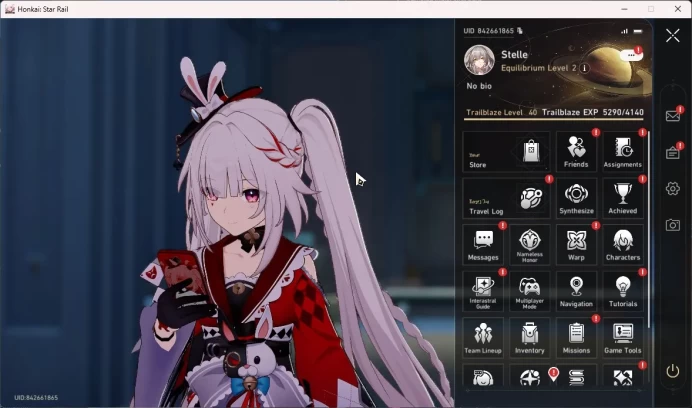The height and width of the screenshot is (408, 692).
Task: Click the customer service headset icon
Action: [483, 378]
